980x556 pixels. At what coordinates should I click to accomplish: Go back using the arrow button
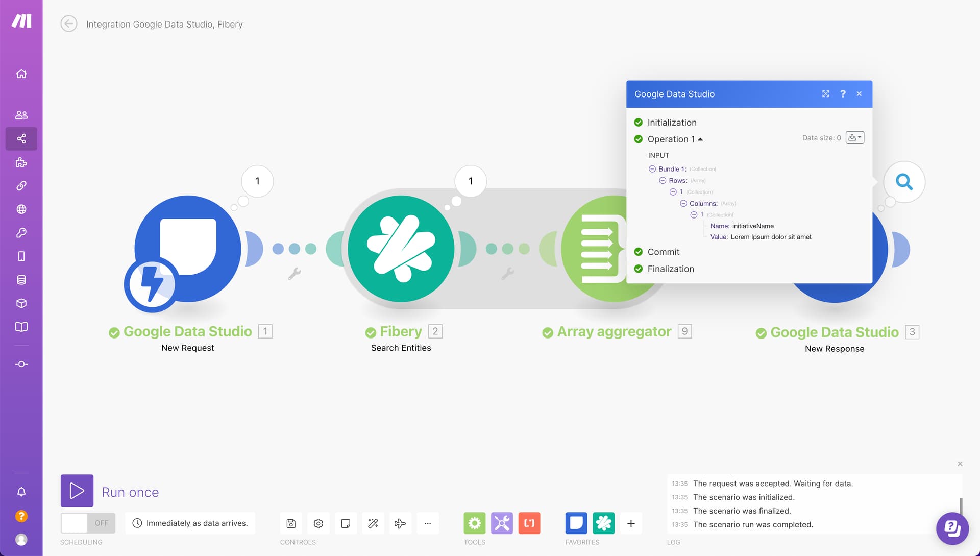coord(69,23)
